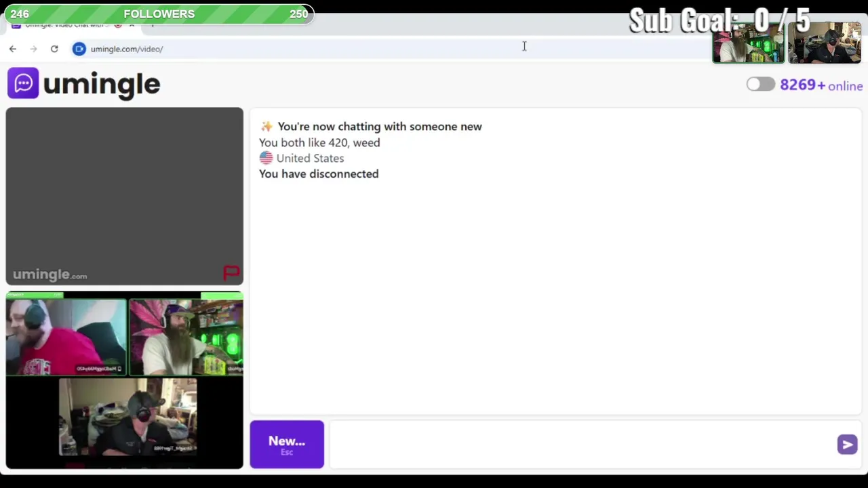Click the red flag report icon on stranger video
The height and width of the screenshot is (488, 868).
click(231, 272)
